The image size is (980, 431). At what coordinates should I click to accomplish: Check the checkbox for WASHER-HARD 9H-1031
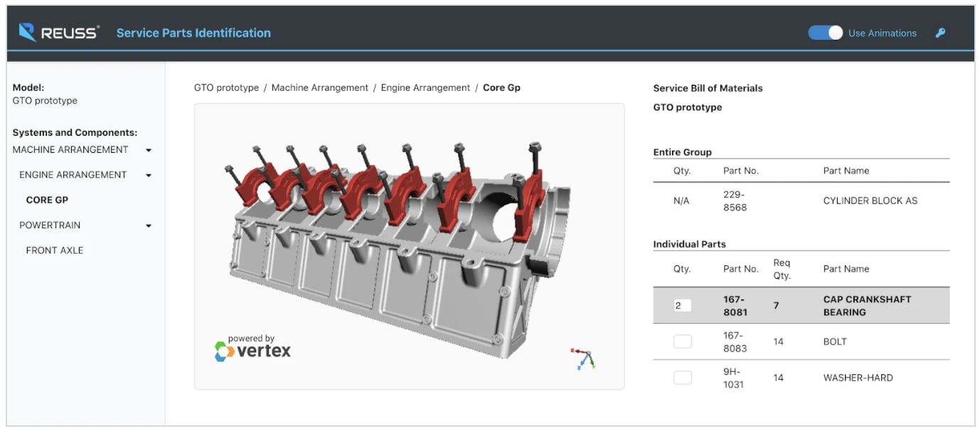tap(682, 377)
